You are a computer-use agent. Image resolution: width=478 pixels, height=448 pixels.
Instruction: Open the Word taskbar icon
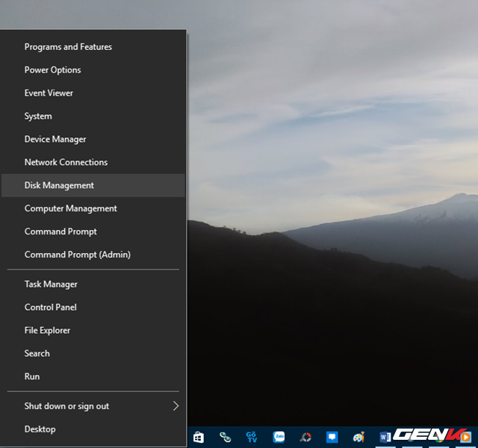(x=385, y=437)
